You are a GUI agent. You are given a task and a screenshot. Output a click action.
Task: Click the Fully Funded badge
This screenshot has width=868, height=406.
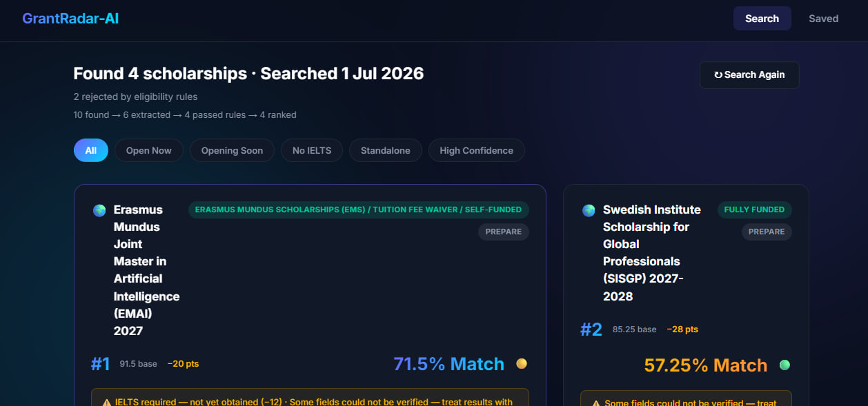tap(754, 210)
